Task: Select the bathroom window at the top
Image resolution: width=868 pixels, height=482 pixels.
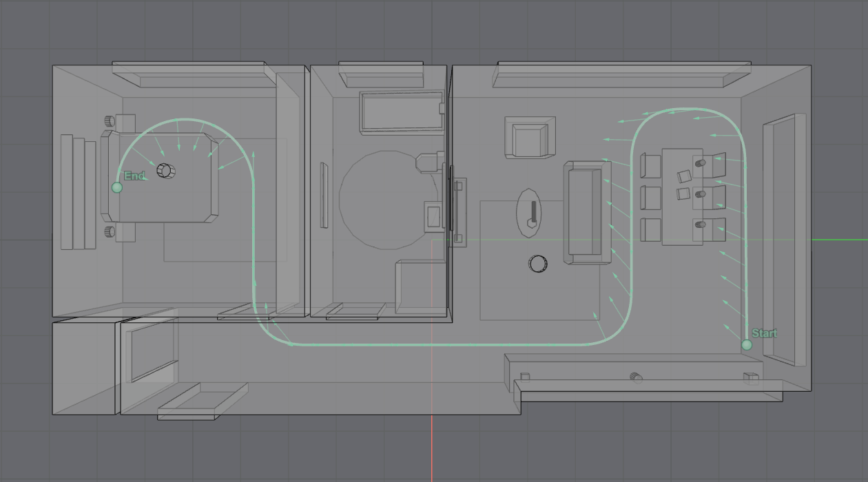Action: click(380, 74)
